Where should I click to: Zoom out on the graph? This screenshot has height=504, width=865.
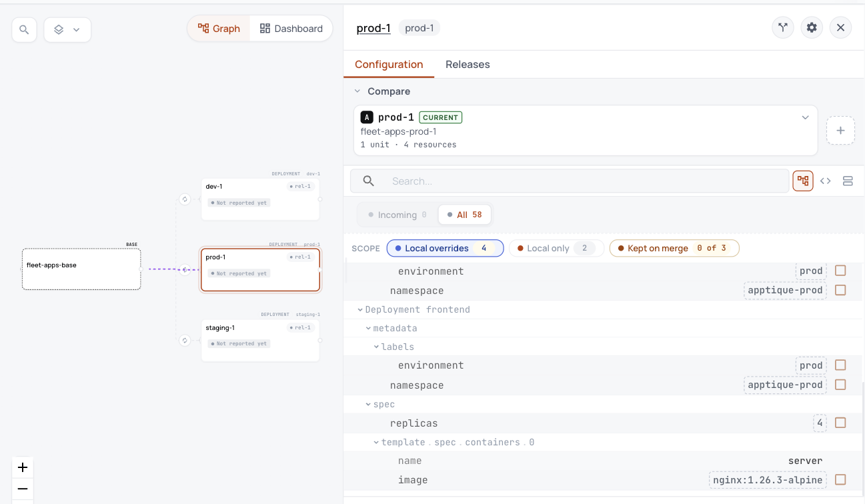pos(23,489)
